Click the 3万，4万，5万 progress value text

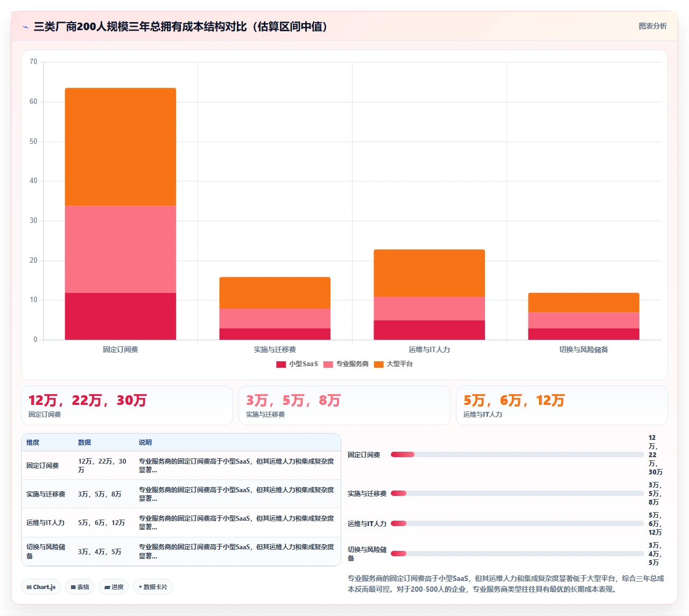pos(655,554)
